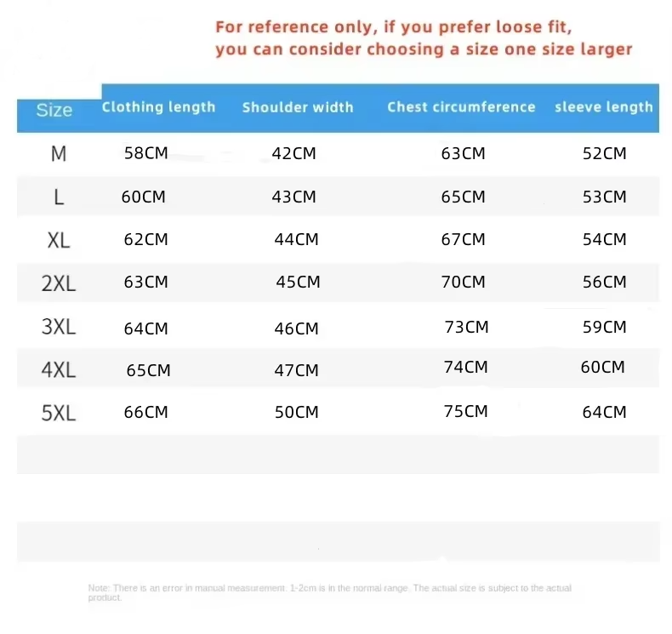Select the 5XL size row label
The image size is (672, 634).
59,414
